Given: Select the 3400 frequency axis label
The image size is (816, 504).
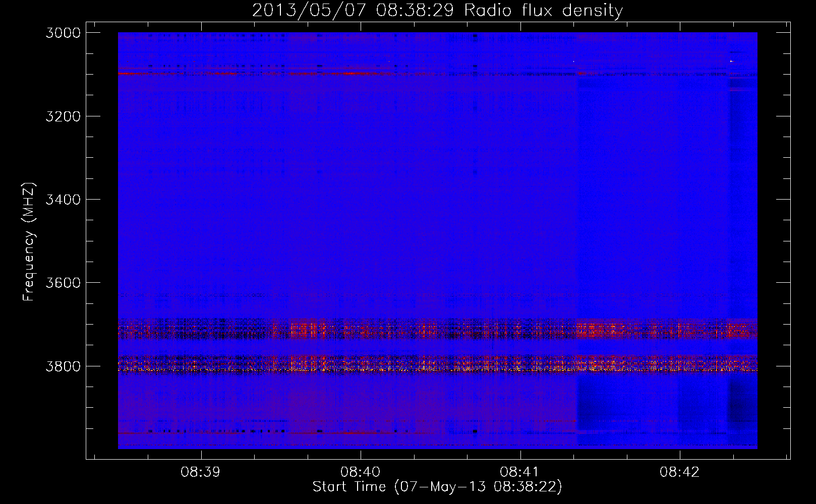Looking at the screenshot, I should tap(63, 200).
